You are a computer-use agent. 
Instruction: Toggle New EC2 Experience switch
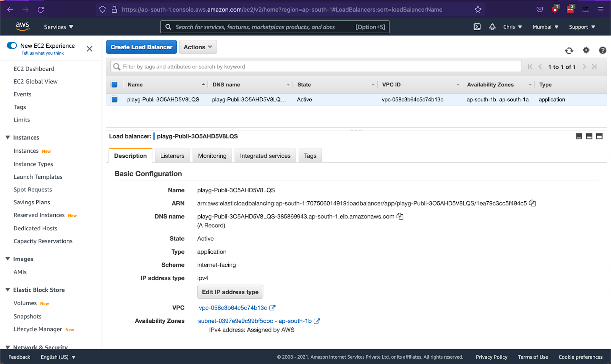pos(12,45)
